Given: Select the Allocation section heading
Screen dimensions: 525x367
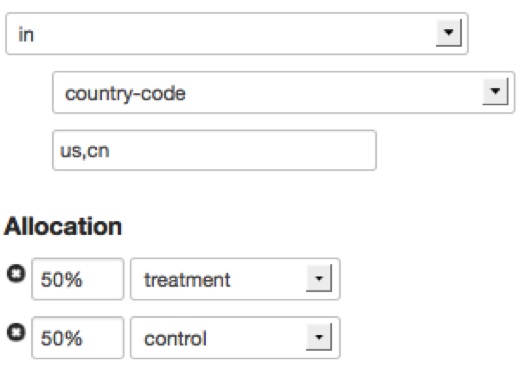Looking at the screenshot, I should (63, 227).
